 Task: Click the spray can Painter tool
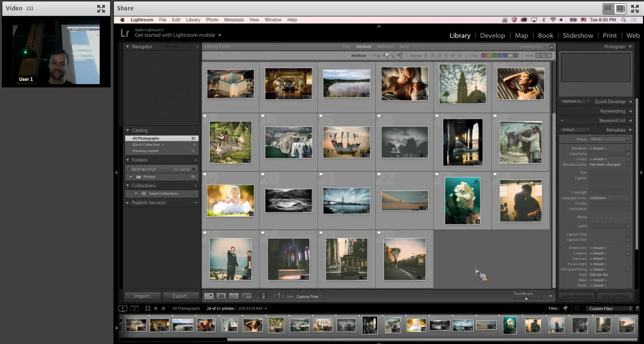pyautogui.click(x=263, y=296)
